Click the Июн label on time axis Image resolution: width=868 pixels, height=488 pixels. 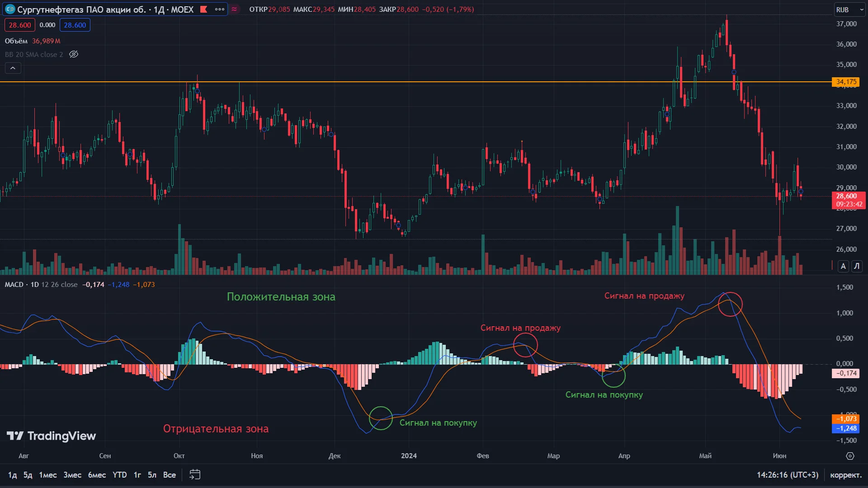click(779, 456)
